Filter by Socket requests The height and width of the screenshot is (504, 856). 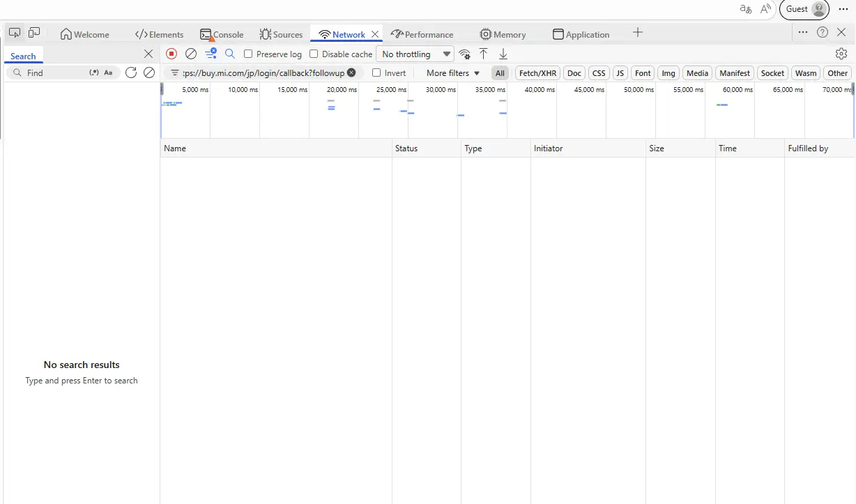772,72
